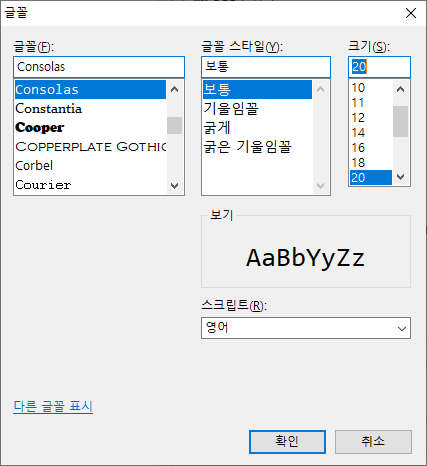Choose Corbel from the font list
This screenshot has width=427, height=466.
pyautogui.click(x=90, y=166)
